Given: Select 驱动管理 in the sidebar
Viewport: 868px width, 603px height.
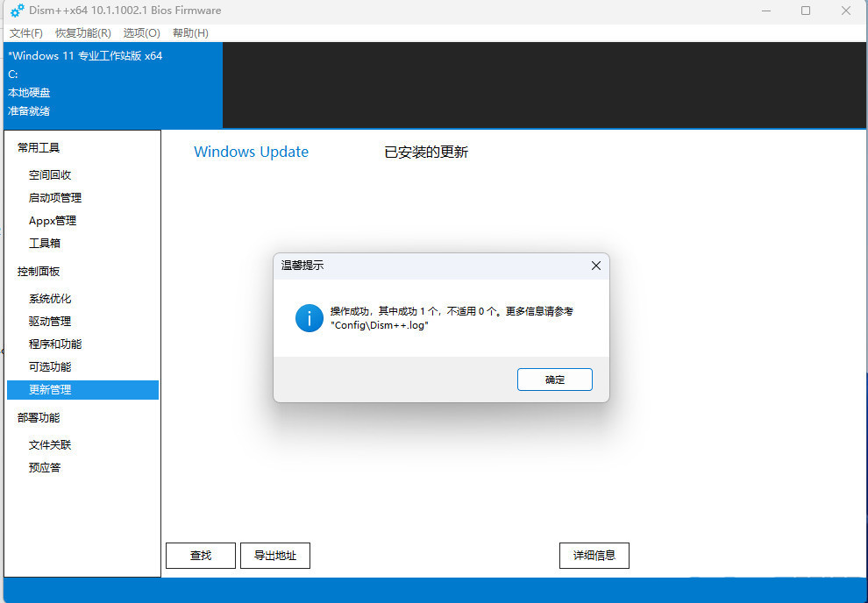Looking at the screenshot, I should [50, 321].
